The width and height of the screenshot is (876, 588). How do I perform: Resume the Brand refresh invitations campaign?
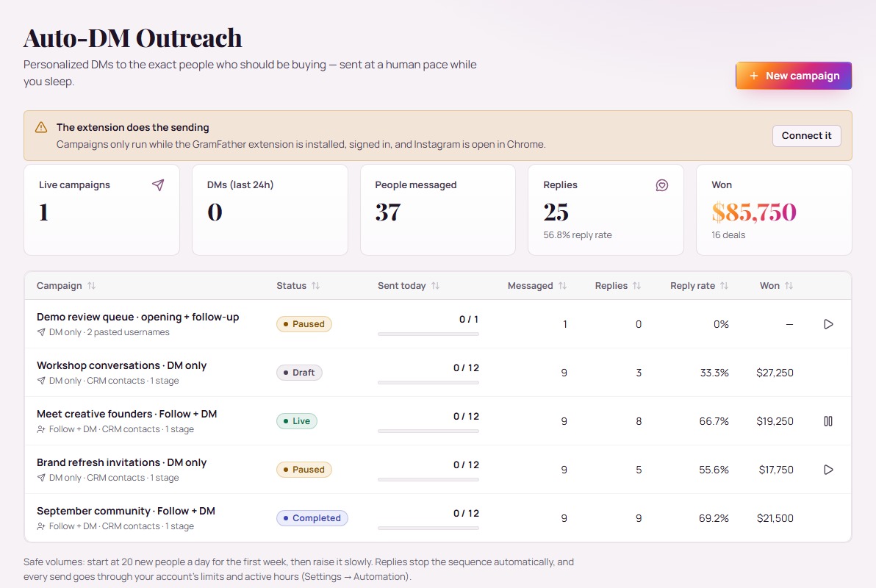[x=828, y=470]
